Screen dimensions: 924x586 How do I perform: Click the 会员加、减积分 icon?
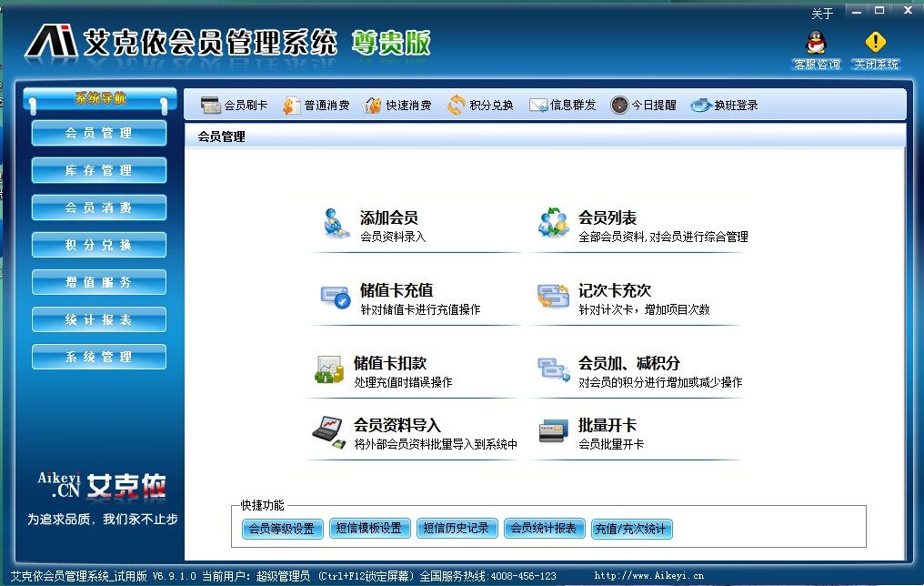tap(553, 369)
